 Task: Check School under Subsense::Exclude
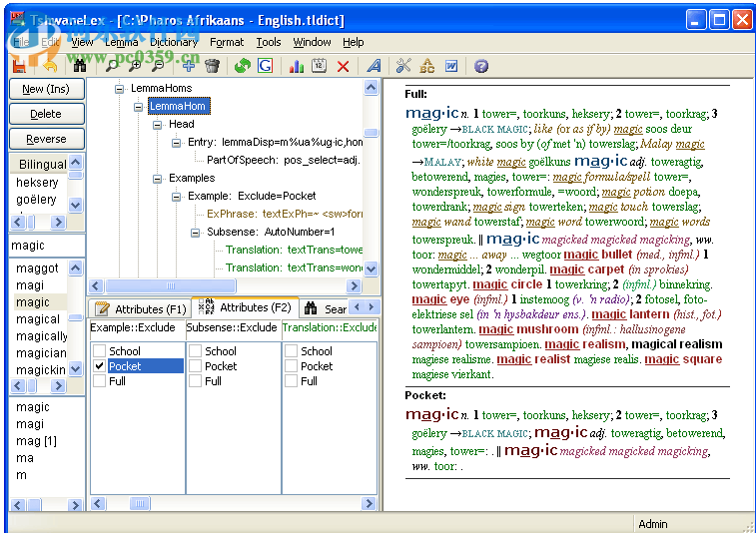coord(195,351)
